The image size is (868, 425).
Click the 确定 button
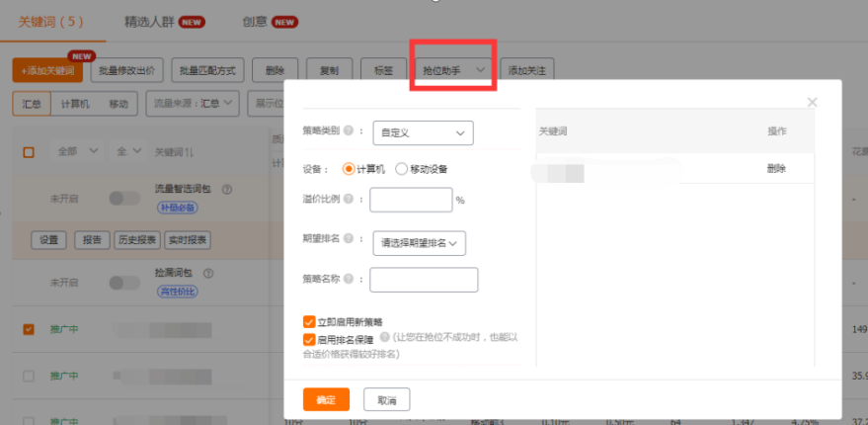tap(326, 399)
